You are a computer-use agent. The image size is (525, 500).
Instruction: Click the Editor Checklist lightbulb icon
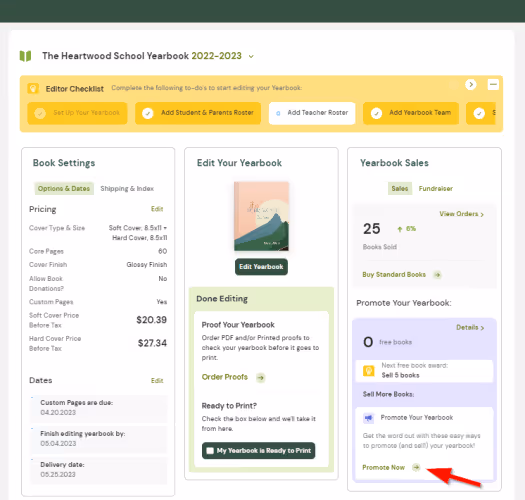pos(33,88)
